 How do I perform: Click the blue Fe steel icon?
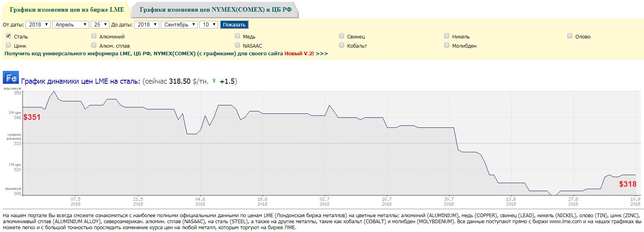[11, 78]
